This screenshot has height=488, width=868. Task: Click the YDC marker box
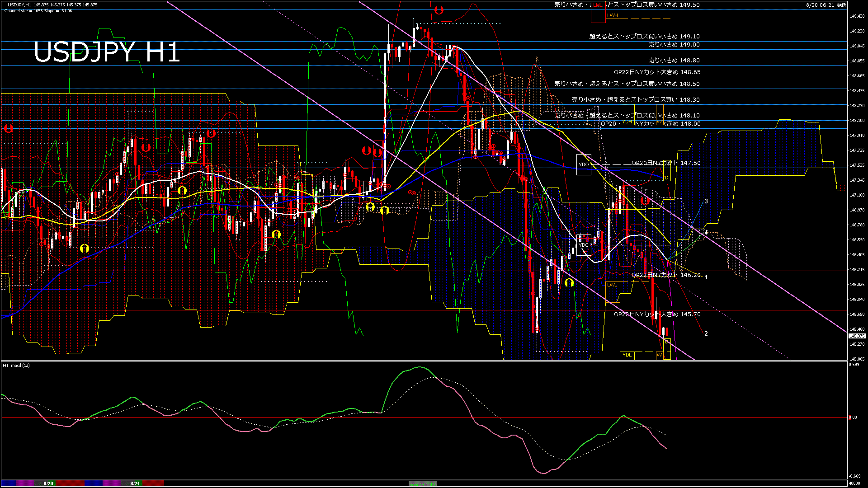click(x=584, y=245)
